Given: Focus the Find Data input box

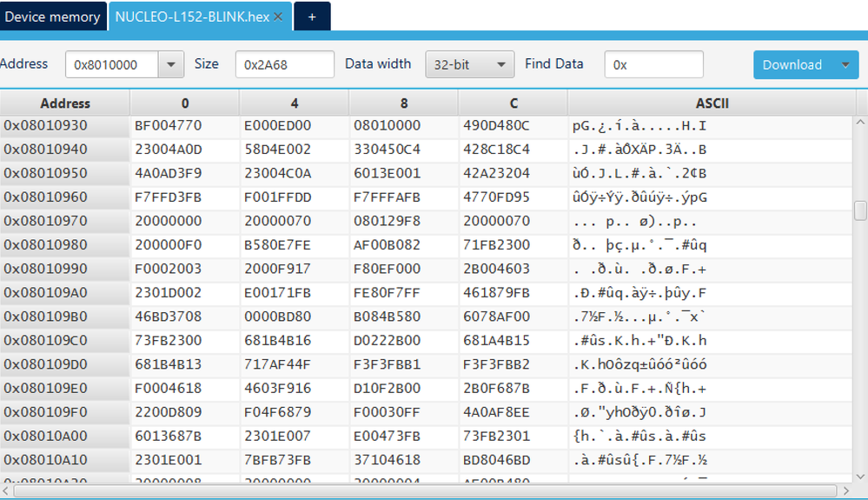Looking at the screenshot, I should (x=653, y=64).
